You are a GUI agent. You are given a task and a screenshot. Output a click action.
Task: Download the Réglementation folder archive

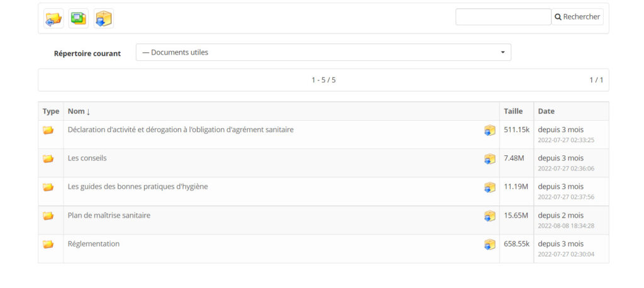489,245
